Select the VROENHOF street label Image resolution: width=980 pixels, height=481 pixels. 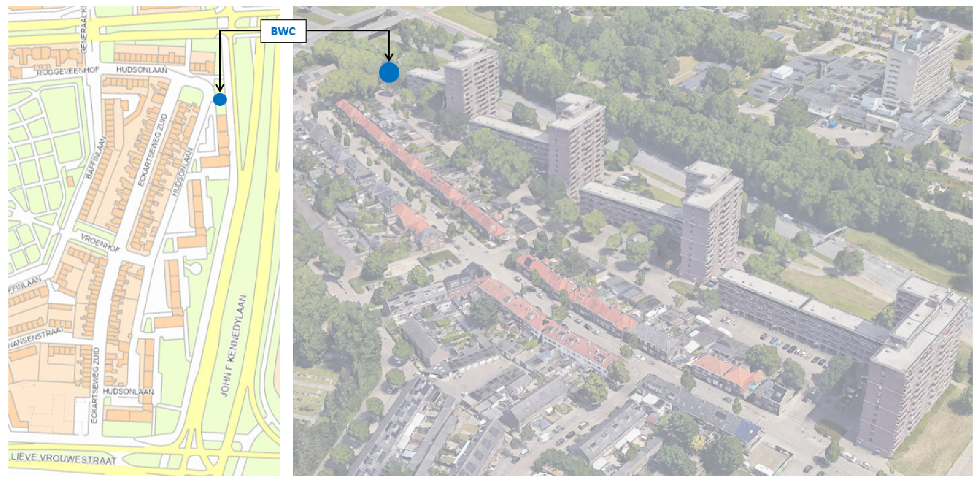pyautogui.click(x=100, y=243)
